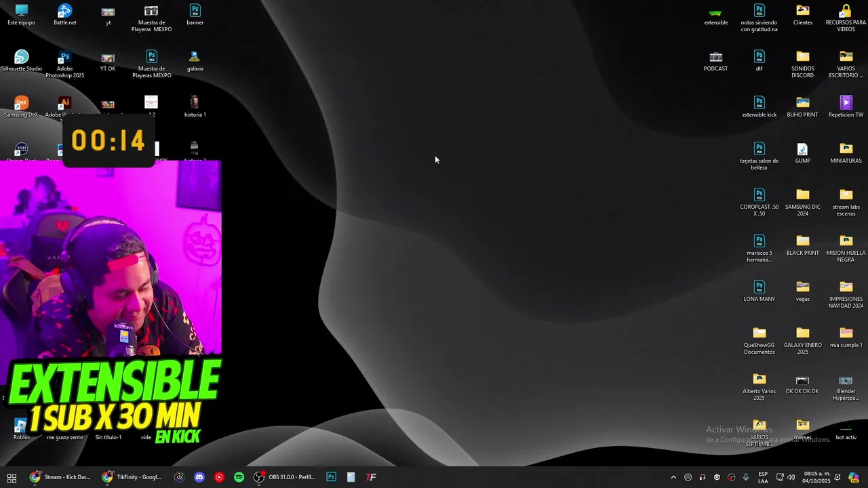Select the extensible desktop file

(x=716, y=15)
